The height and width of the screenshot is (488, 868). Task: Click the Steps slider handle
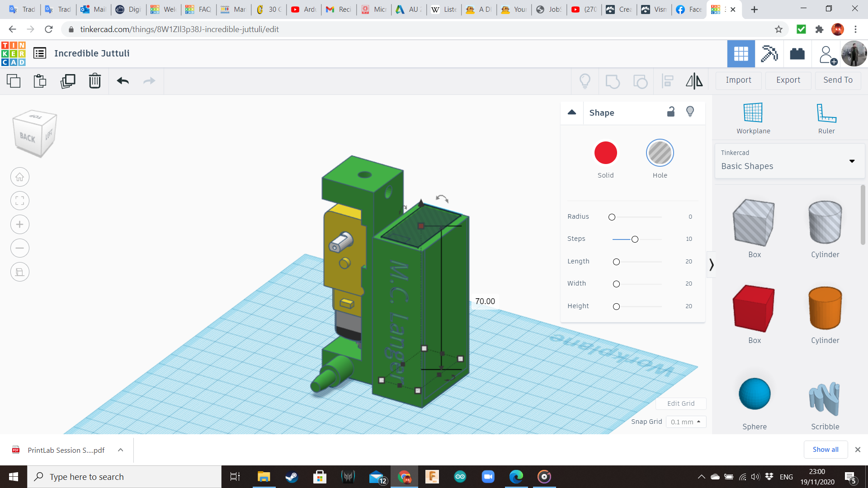coord(635,239)
